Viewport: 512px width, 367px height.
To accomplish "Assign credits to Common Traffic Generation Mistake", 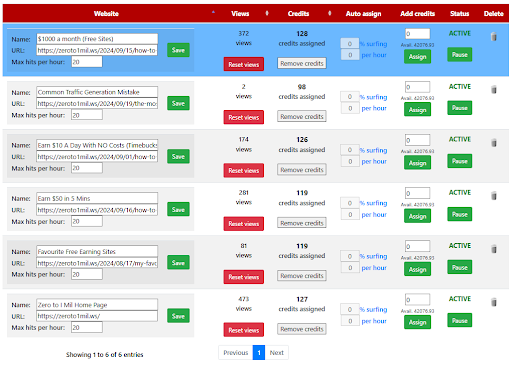I will coord(417,110).
